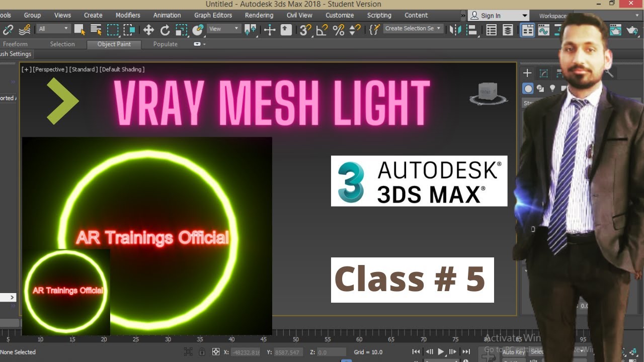The image size is (644, 362).
Task: Open the Animation menu
Action: pyautogui.click(x=167, y=15)
